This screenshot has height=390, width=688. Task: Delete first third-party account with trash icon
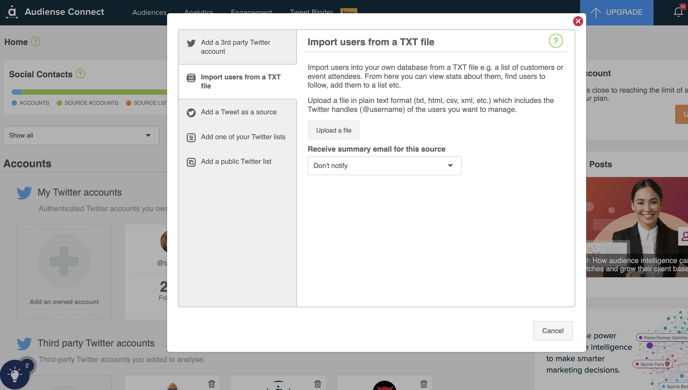point(211,384)
